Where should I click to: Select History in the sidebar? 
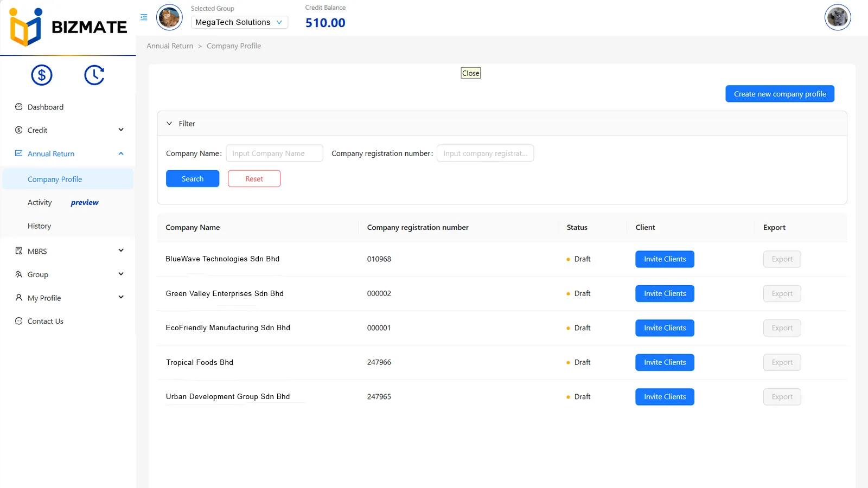pyautogui.click(x=40, y=226)
